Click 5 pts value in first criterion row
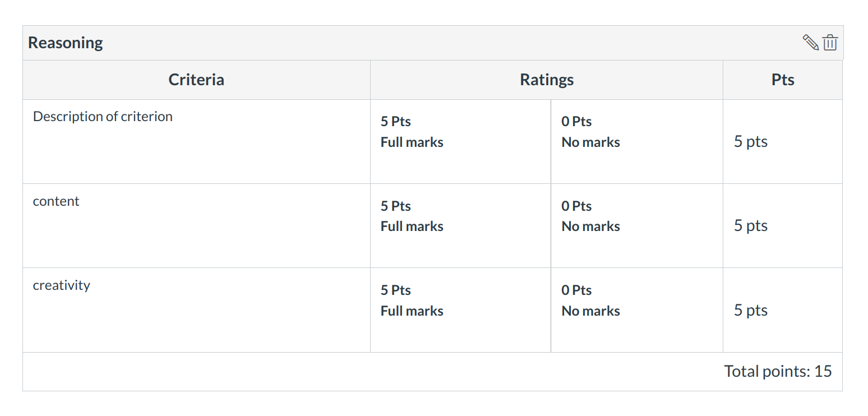The height and width of the screenshot is (416, 868). (x=751, y=142)
